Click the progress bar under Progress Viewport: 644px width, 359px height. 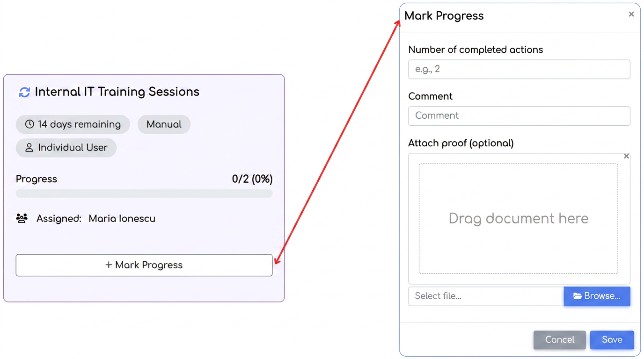pyautogui.click(x=144, y=194)
